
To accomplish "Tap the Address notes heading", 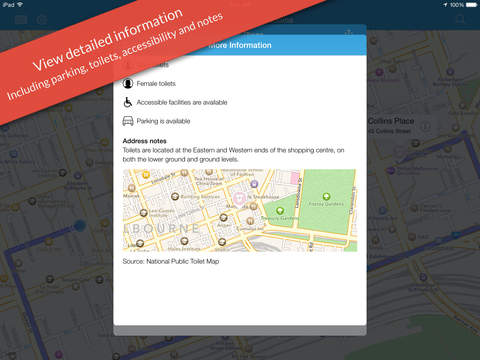I will [144, 141].
